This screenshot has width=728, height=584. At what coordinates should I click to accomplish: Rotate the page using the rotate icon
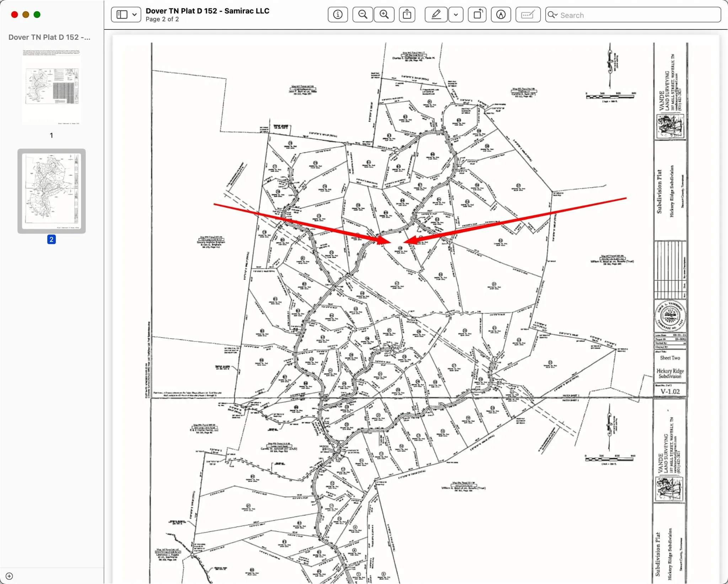[477, 15]
